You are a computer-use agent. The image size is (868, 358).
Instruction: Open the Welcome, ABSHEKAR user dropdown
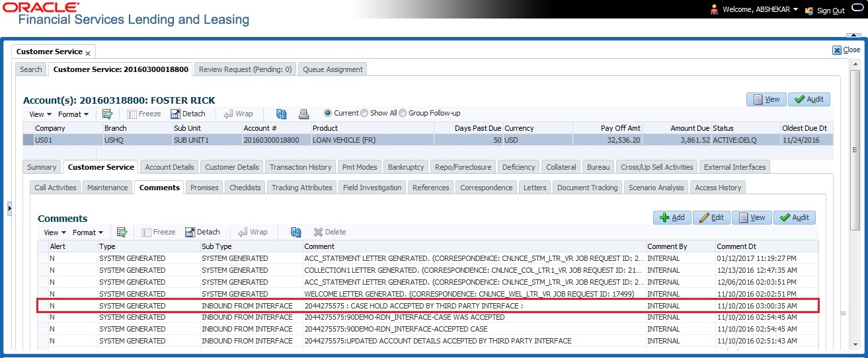click(x=760, y=10)
